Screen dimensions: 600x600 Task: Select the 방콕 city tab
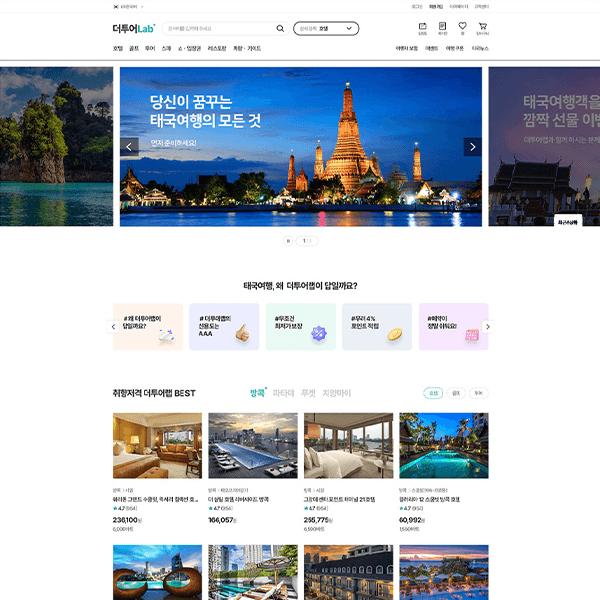(x=258, y=393)
